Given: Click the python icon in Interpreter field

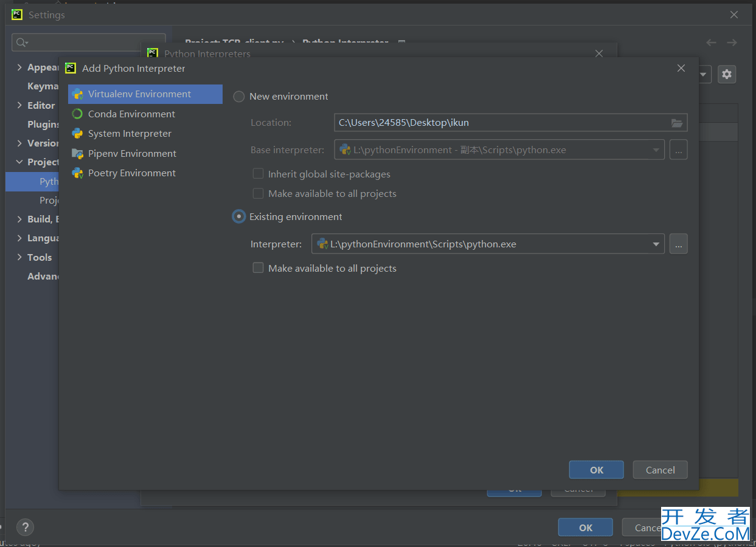Looking at the screenshot, I should tap(322, 244).
